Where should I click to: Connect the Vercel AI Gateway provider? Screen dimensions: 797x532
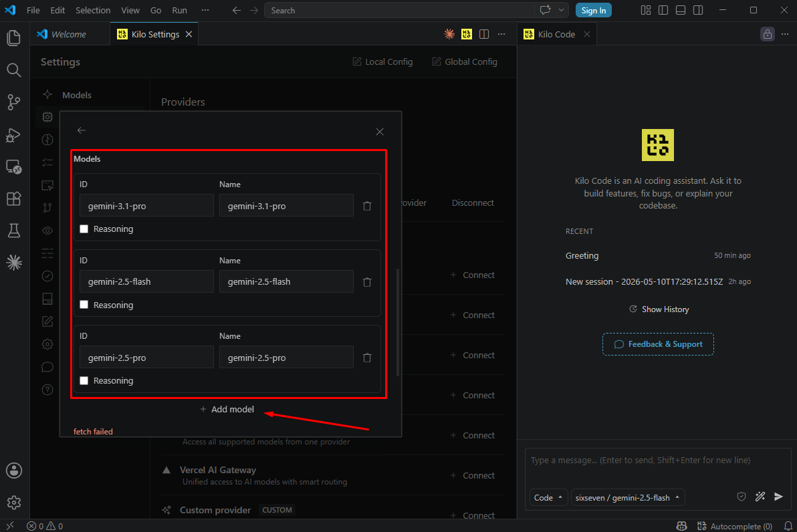coord(473,476)
